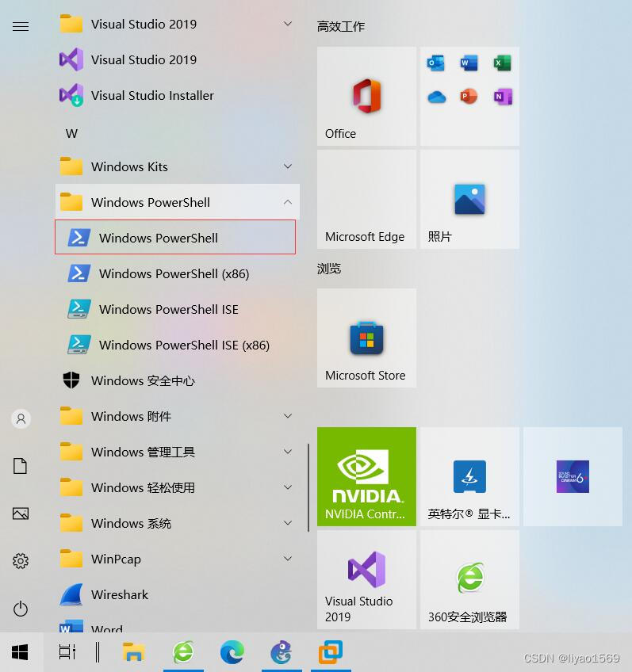Open the chameleon app on the taskbar
632x672 pixels.
click(282, 652)
